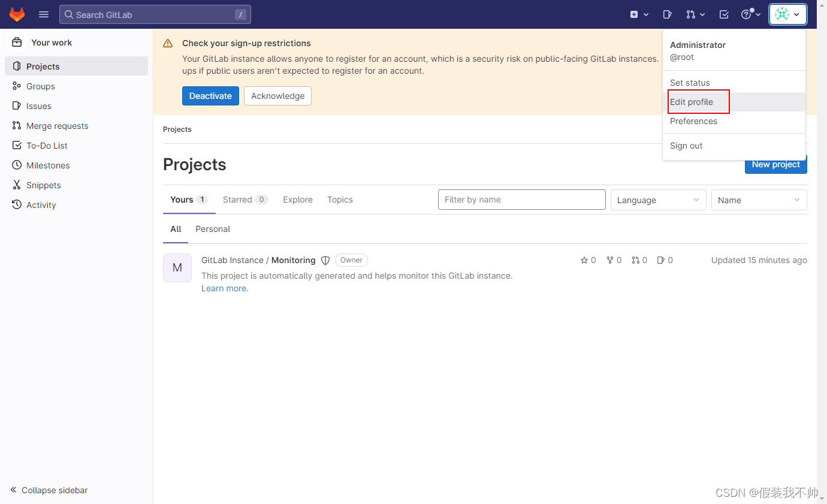Switch to the Yours tab
This screenshot has width=827, height=504.
(189, 200)
